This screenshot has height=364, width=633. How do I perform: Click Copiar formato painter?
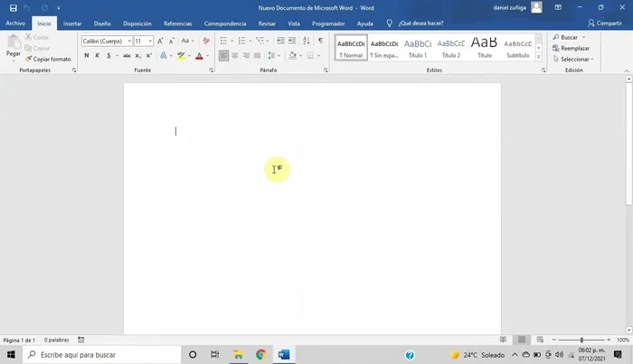[x=48, y=59]
